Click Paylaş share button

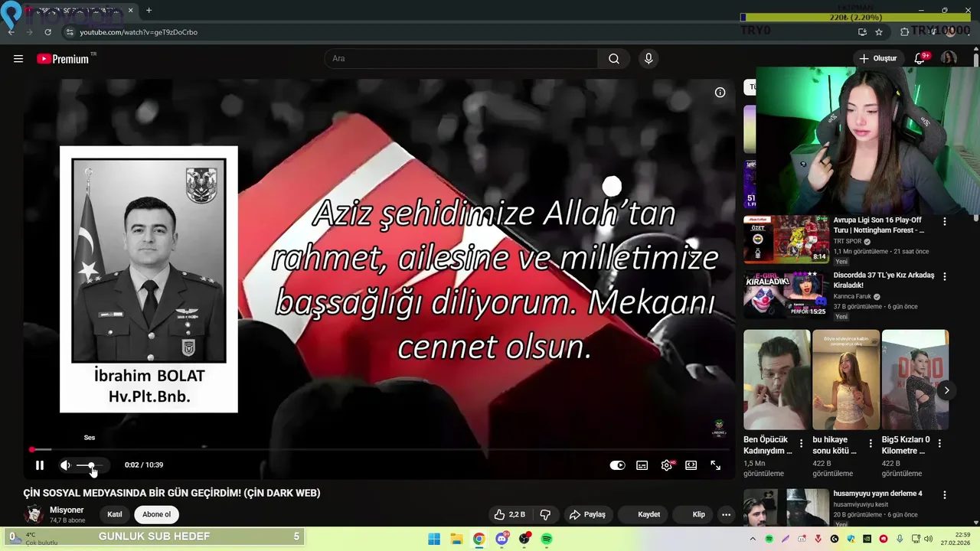(x=587, y=514)
